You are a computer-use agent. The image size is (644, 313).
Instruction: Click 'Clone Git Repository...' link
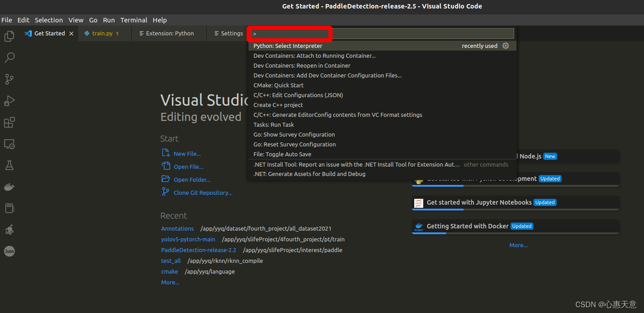203,193
